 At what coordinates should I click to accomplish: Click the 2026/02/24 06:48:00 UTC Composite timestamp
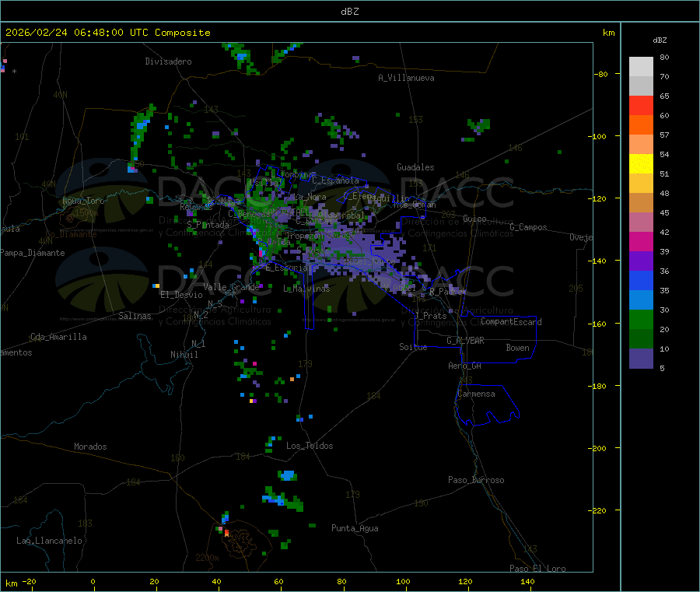click(x=107, y=33)
